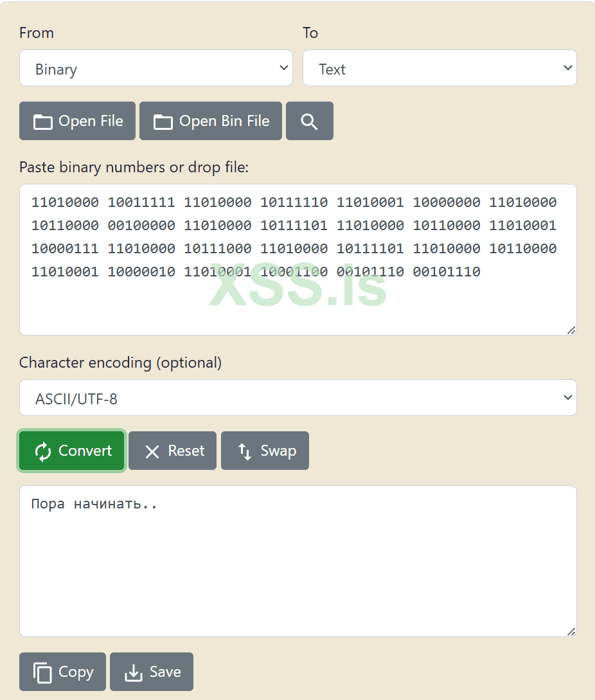Click the X icon on Reset
Screen dimensions: 595x700
[152, 451]
